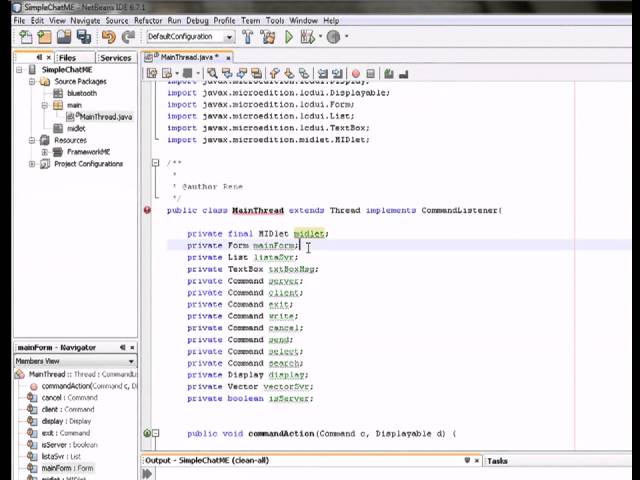
Task: Collapse the Resources node
Action: click(32, 140)
